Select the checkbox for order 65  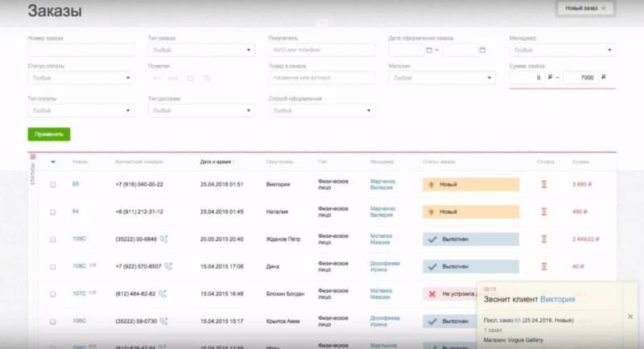point(53,185)
